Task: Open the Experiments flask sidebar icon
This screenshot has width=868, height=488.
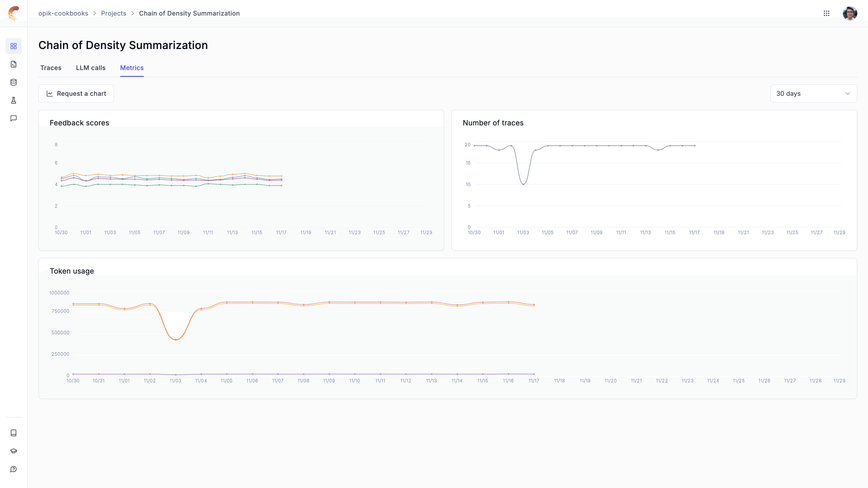Action: pos(14,100)
